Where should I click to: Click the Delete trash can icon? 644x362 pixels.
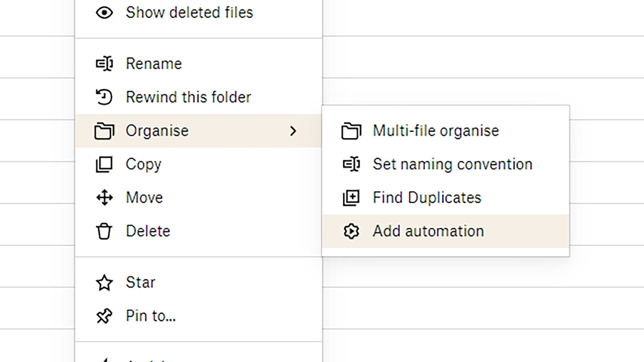104,231
